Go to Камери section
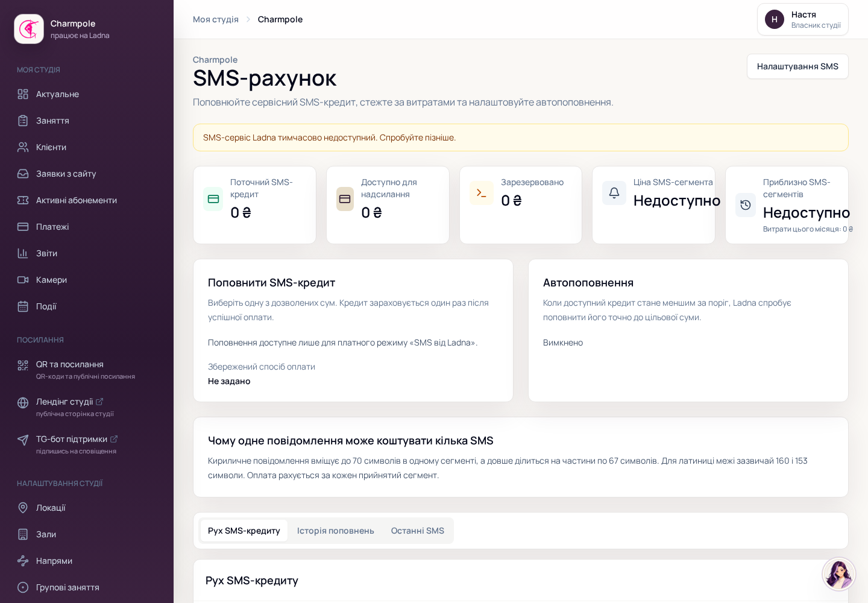The height and width of the screenshot is (603, 868). pos(87,280)
